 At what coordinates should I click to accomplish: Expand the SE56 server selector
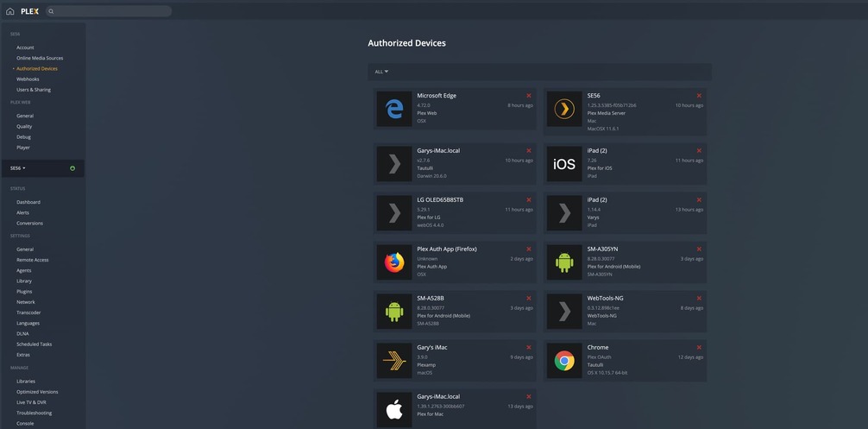pyautogui.click(x=18, y=168)
